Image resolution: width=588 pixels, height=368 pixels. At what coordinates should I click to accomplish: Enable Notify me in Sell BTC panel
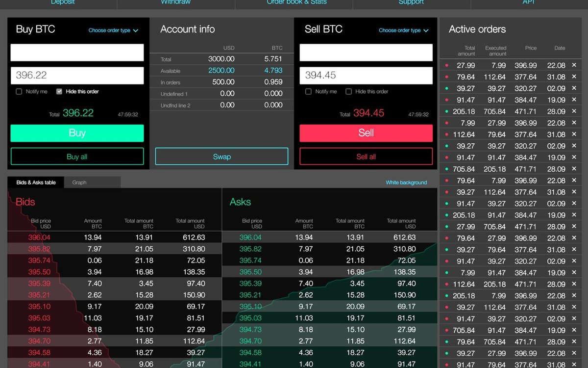coord(308,91)
